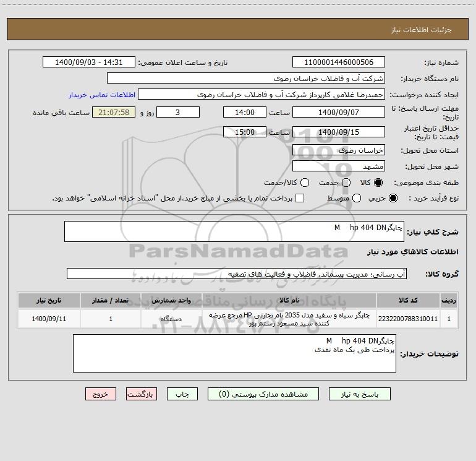Click product code cell 2232200788310011
Screen dimensions: 476x461
click(x=408, y=319)
